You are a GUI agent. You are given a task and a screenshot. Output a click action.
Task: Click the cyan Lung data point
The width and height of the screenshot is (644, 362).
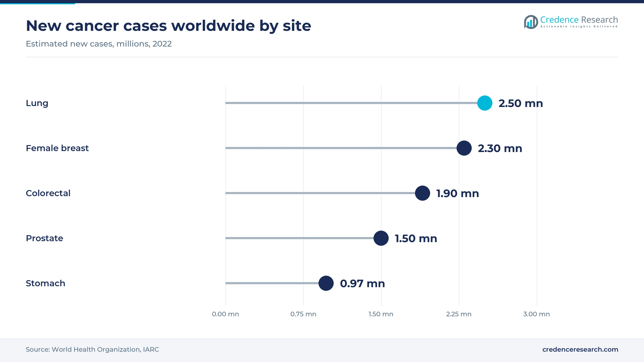click(485, 103)
